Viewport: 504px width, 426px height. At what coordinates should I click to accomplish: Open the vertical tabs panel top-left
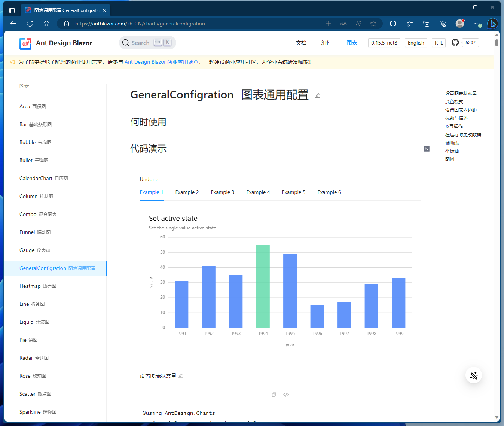(12, 10)
